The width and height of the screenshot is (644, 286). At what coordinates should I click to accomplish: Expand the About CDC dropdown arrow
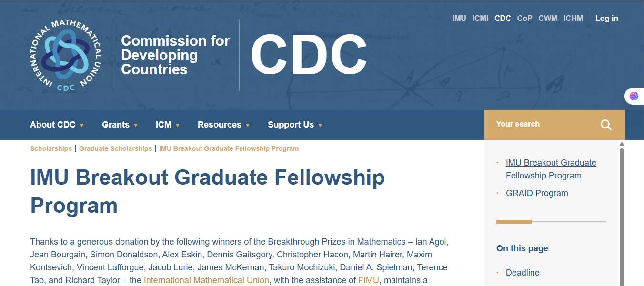click(82, 125)
